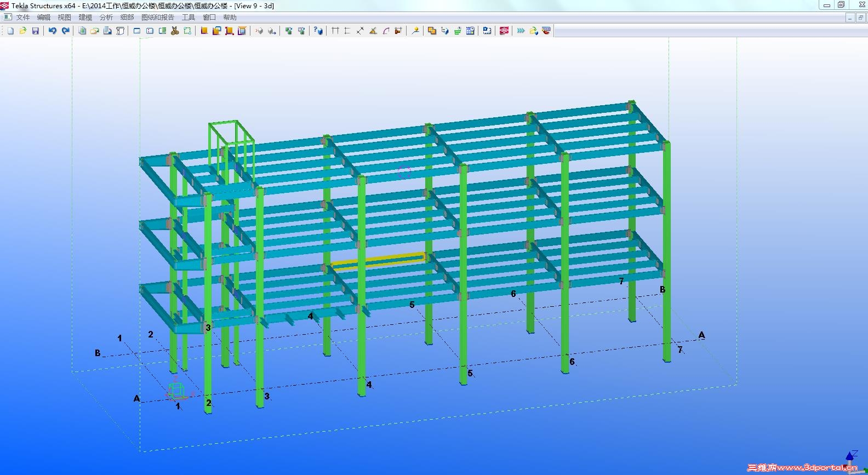Select the Inquire object question mark tool
Screen dimensions: 868x475
[x=318, y=31]
